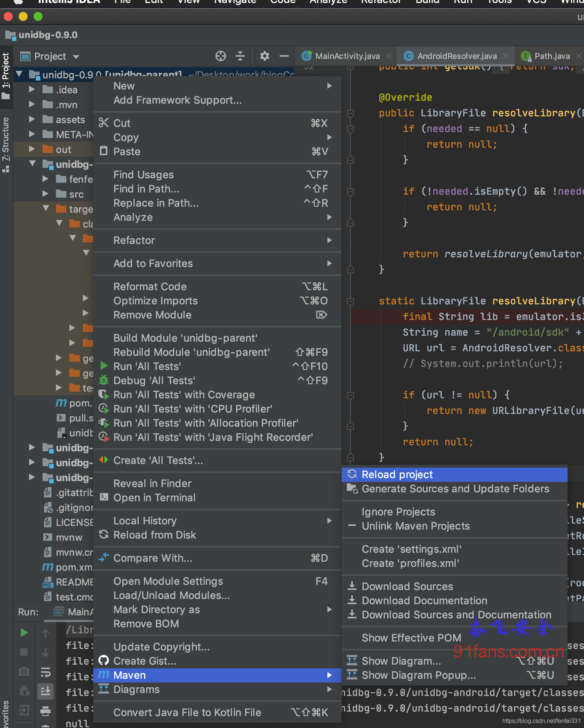Close the AndroidResolver.java tab

[506, 56]
